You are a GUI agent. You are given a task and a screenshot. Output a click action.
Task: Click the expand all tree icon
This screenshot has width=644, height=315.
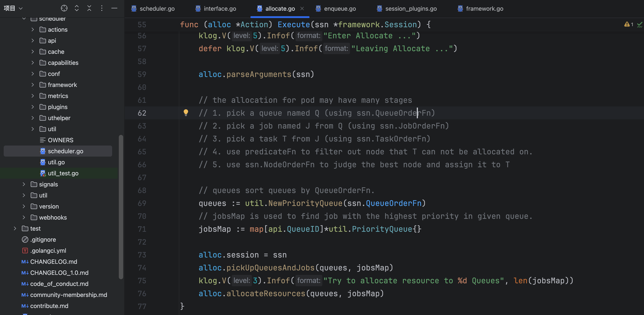coord(77,8)
